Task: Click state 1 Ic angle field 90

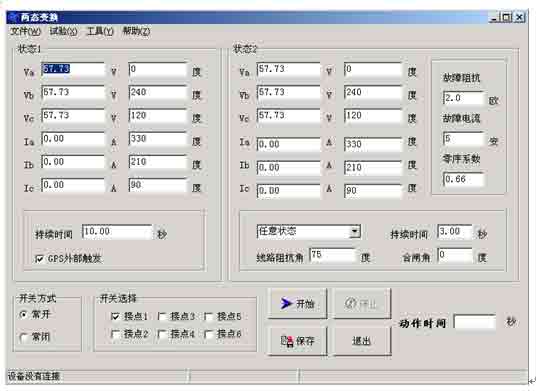Action: point(158,185)
